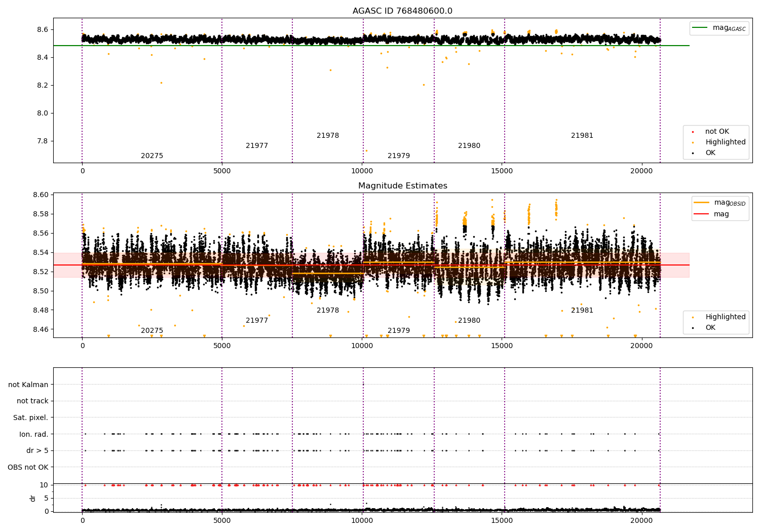
Task: Click the 'not Kalman' row label
Action: [28, 385]
